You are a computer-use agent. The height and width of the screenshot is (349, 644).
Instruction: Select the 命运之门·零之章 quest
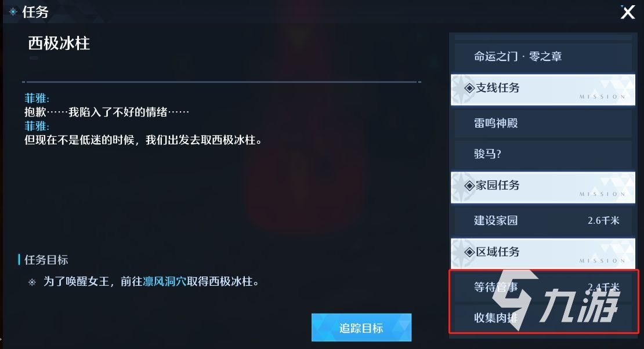tap(543, 56)
